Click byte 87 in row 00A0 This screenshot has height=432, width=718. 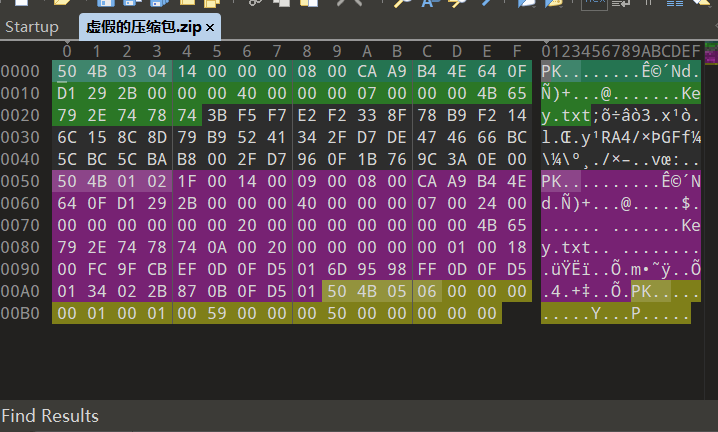click(x=187, y=291)
